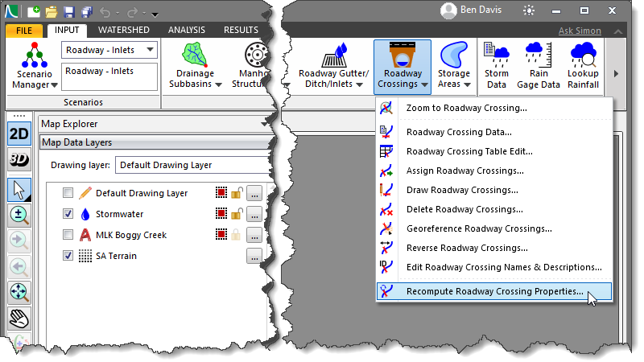Click the Zoom Next arrow tool

[x=19, y=241]
